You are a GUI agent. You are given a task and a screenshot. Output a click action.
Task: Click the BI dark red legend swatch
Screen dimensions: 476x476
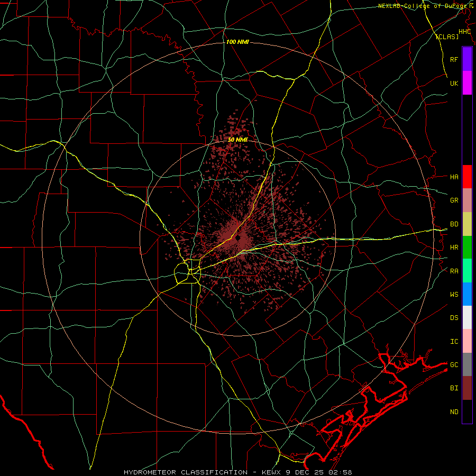point(467,388)
